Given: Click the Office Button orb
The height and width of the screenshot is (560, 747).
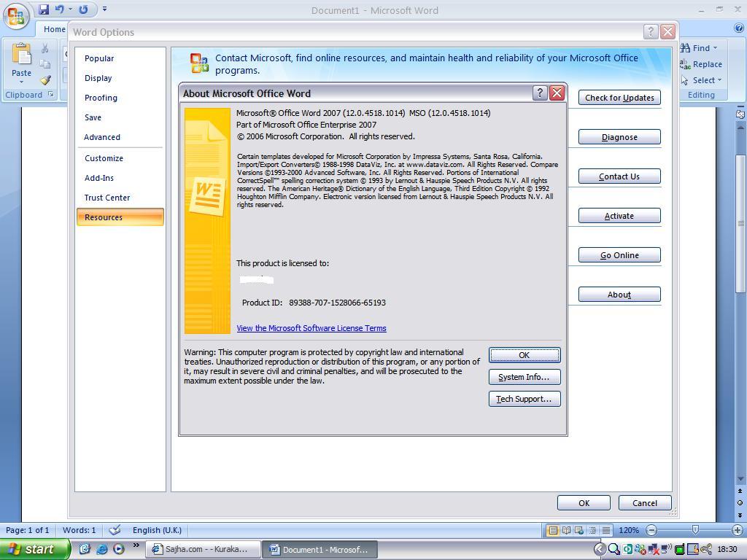Looking at the screenshot, I should coord(16,15).
